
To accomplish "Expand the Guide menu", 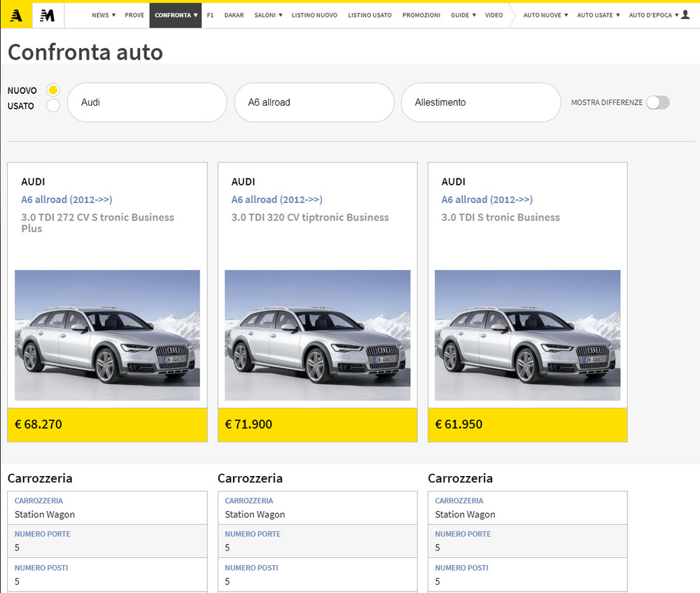I will point(463,15).
